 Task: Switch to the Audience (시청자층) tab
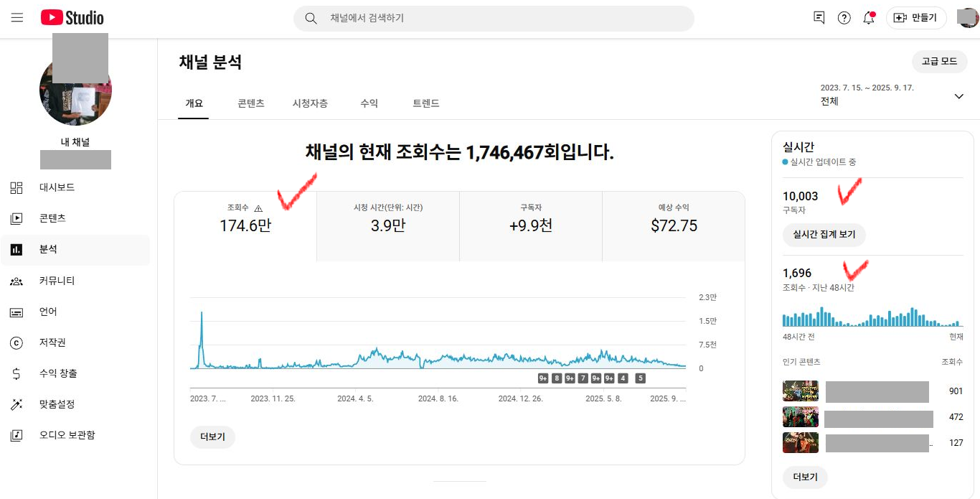[310, 103]
